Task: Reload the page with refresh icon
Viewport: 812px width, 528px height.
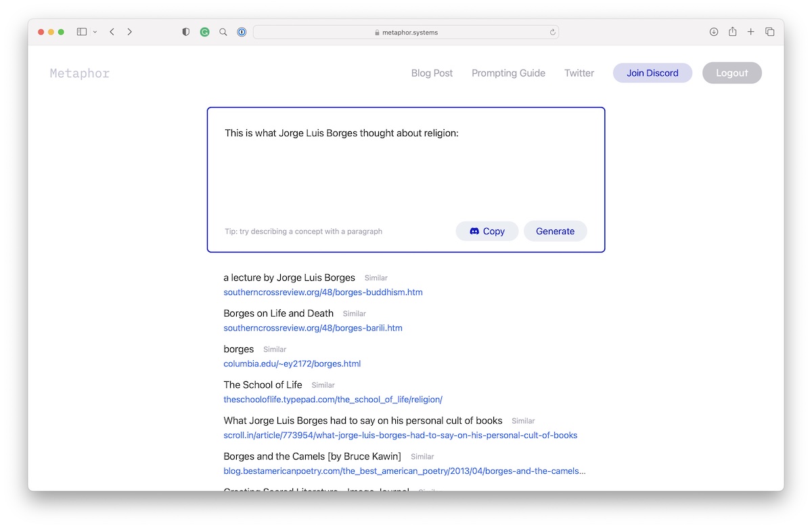Action: pos(552,32)
